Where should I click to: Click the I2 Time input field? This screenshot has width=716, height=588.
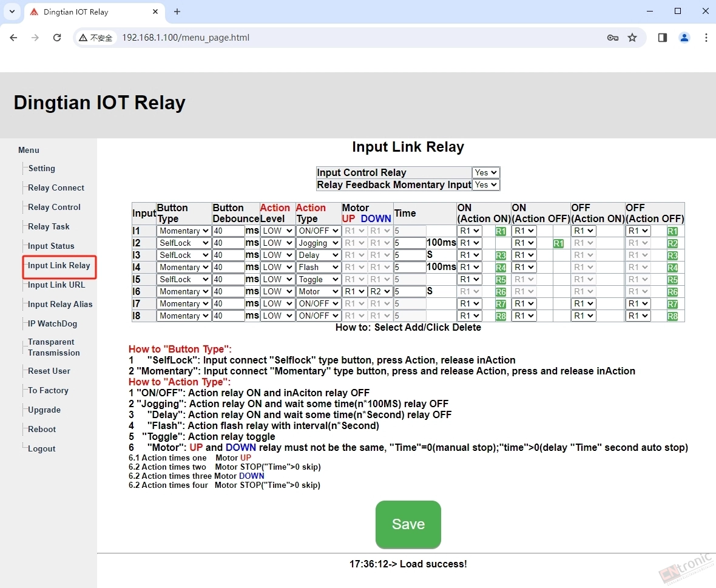[x=410, y=243]
